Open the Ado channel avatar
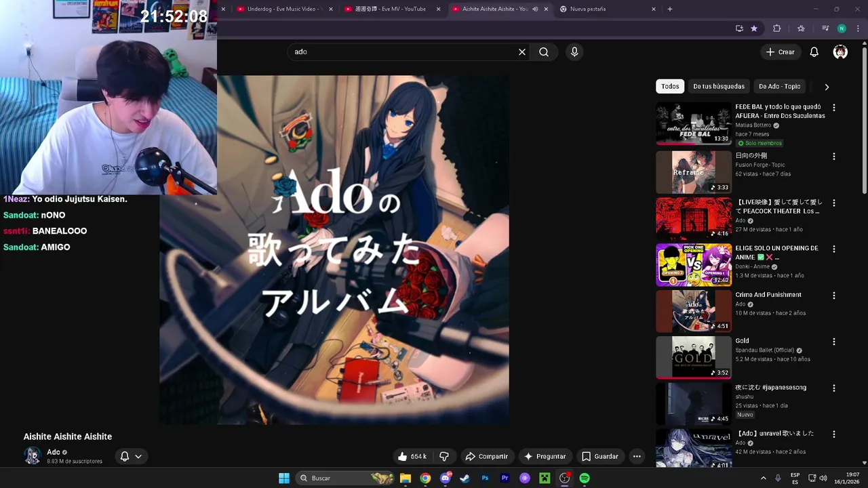Image resolution: width=868 pixels, height=488 pixels. pyautogui.click(x=33, y=456)
